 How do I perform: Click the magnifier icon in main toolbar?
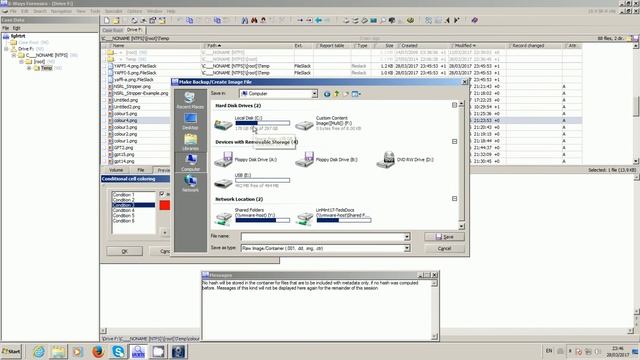[383, 20]
